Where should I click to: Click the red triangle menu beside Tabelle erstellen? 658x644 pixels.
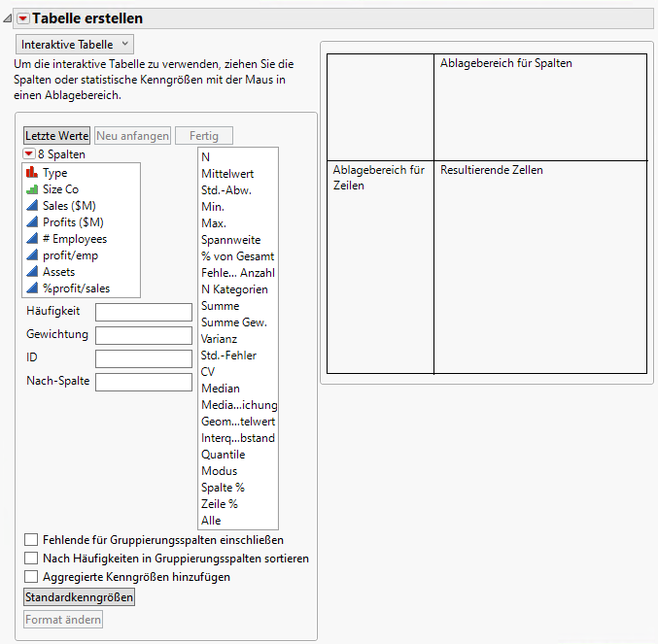coord(22,18)
